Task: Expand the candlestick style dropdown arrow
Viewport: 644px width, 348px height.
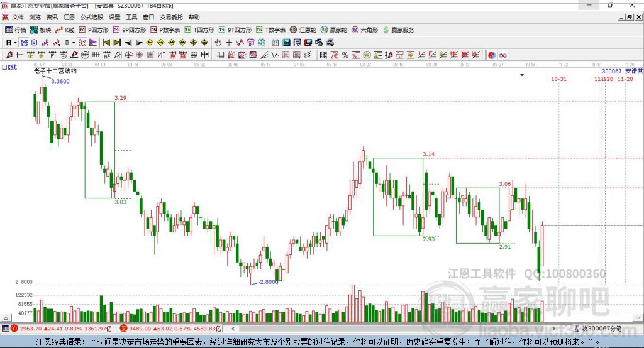Action: 74,43
